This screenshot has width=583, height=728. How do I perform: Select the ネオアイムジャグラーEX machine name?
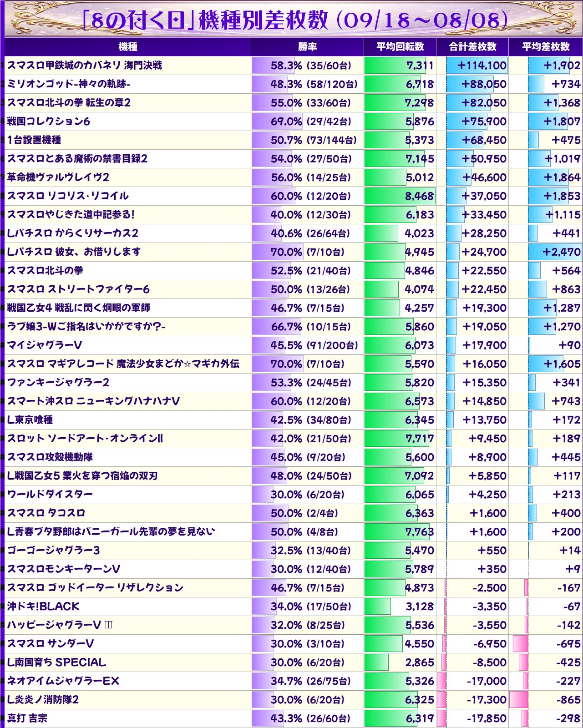(63, 681)
